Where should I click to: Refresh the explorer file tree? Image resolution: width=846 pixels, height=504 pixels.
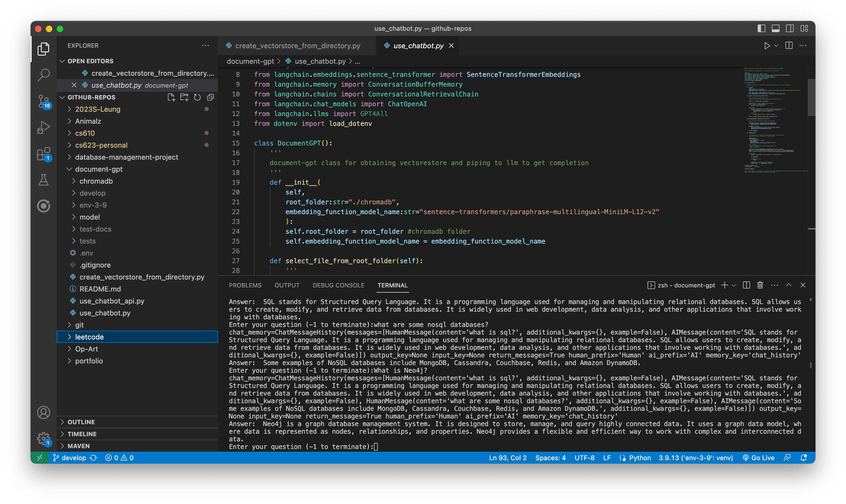197,98
